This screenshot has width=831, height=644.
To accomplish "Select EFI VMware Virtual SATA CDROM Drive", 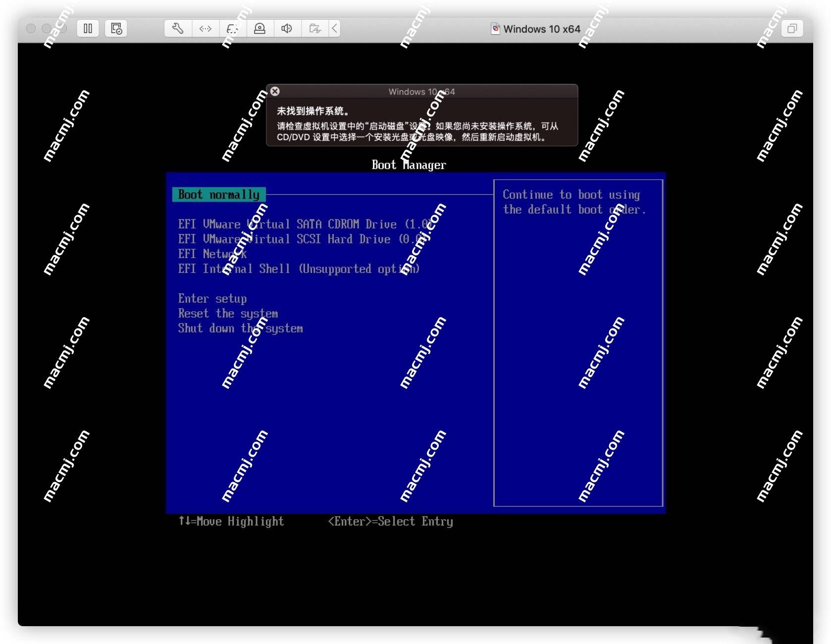I will 306,224.
